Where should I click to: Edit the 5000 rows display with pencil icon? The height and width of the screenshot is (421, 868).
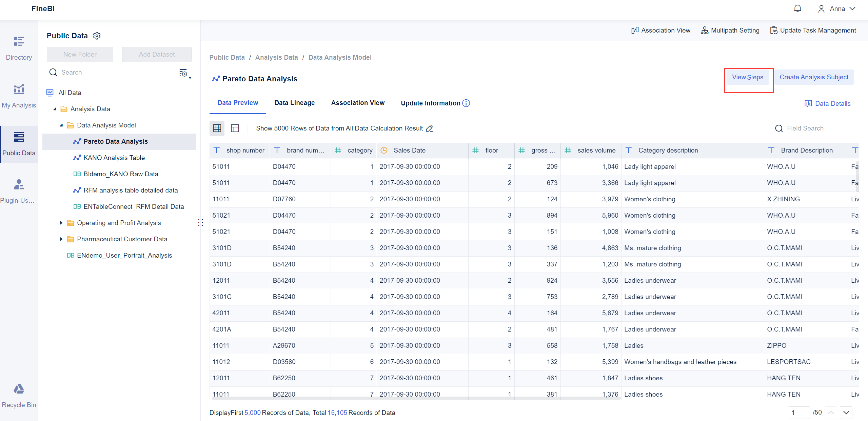pyautogui.click(x=430, y=128)
